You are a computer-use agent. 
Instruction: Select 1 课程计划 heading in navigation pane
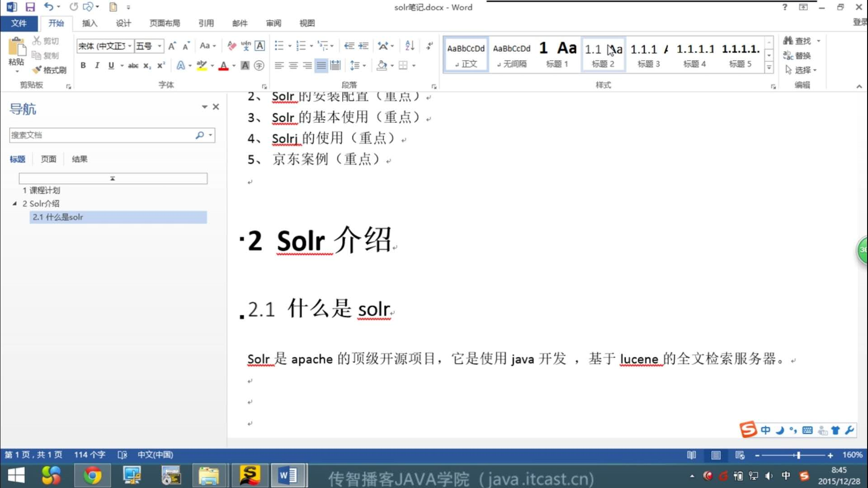click(x=41, y=190)
